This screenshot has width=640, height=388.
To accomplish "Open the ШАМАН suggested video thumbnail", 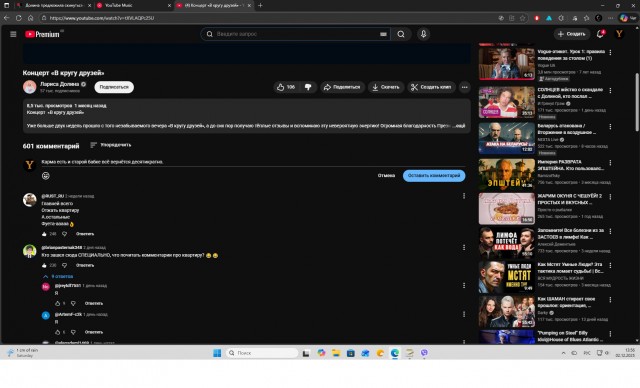I will coord(507,312).
